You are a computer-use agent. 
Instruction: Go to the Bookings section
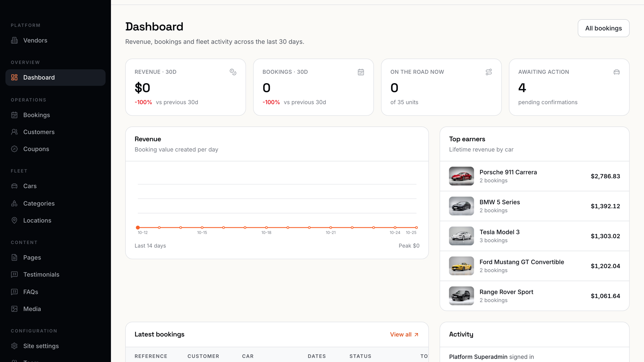pos(55,115)
